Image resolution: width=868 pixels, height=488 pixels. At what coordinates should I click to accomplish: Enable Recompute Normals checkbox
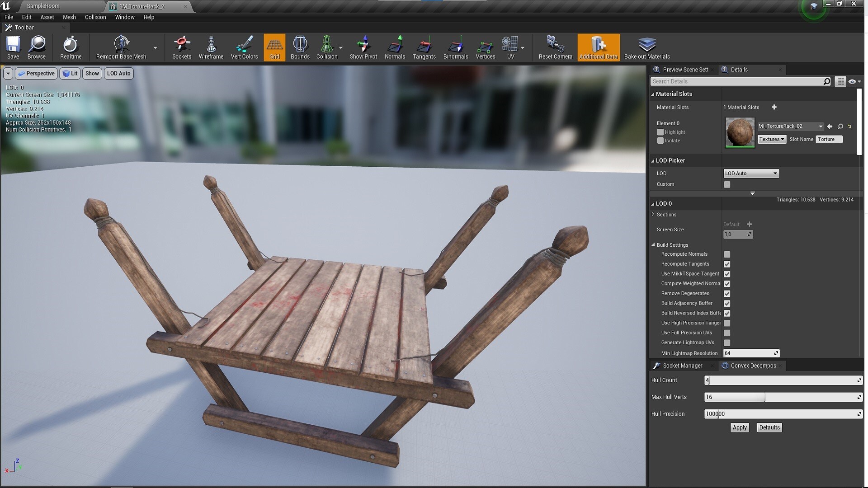point(727,254)
